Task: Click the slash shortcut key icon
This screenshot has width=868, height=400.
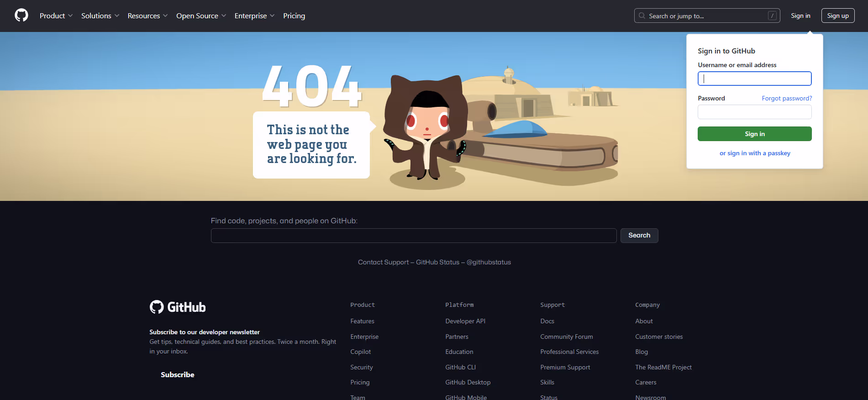Action: tap(772, 16)
